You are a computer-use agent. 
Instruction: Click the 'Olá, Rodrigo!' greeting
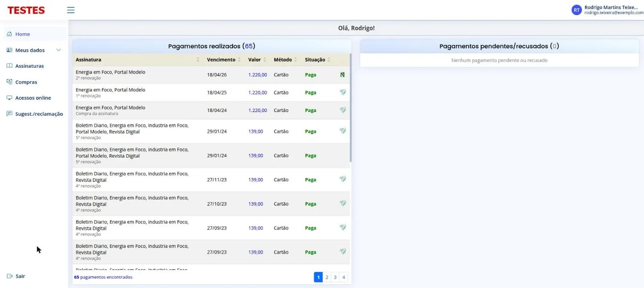tap(356, 28)
